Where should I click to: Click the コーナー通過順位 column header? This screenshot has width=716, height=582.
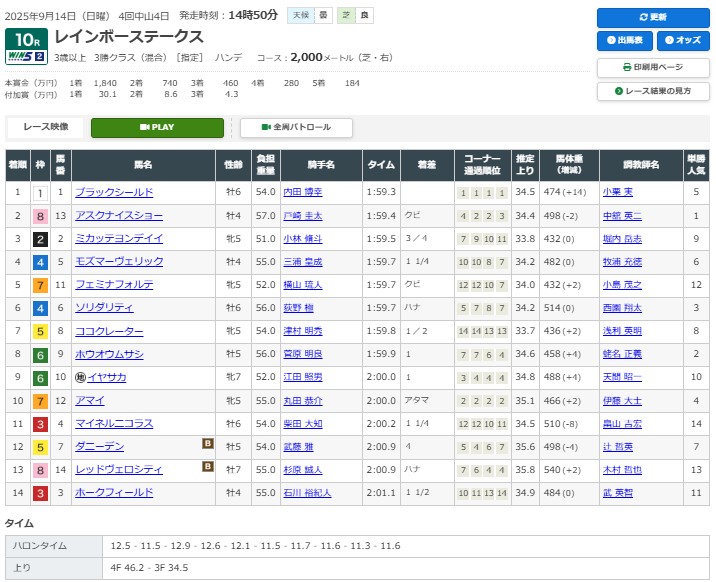[482, 164]
